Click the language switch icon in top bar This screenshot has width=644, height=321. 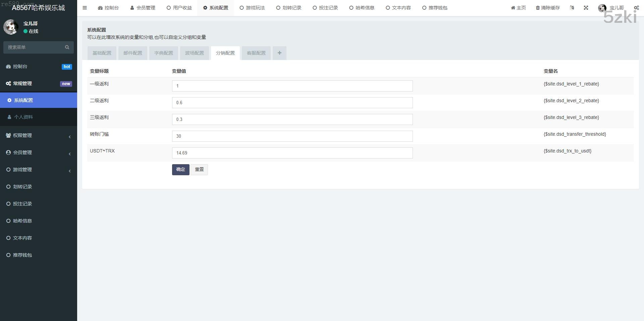tap(572, 8)
